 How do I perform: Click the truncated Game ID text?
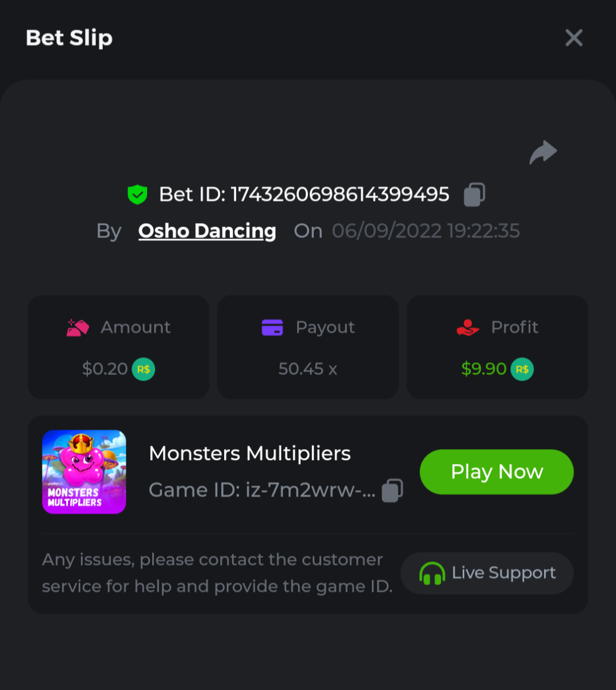[262, 490]
